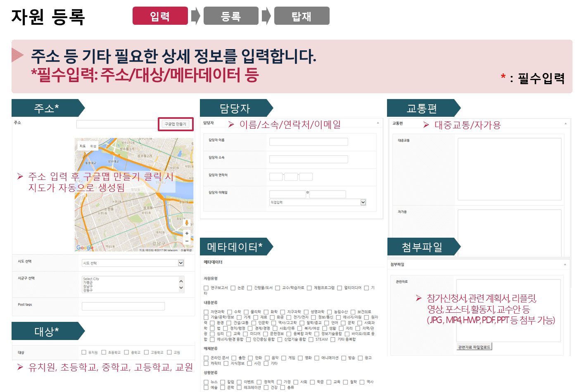Click the 구글맵 만들기 button
The image size is (577, 392).
pyautogui.click(x=176, y=124)
